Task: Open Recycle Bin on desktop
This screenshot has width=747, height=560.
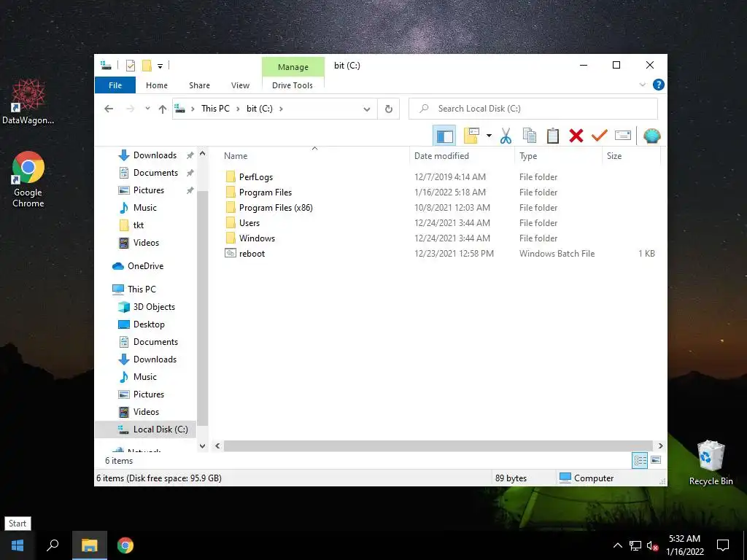Action: pos(711,463)
